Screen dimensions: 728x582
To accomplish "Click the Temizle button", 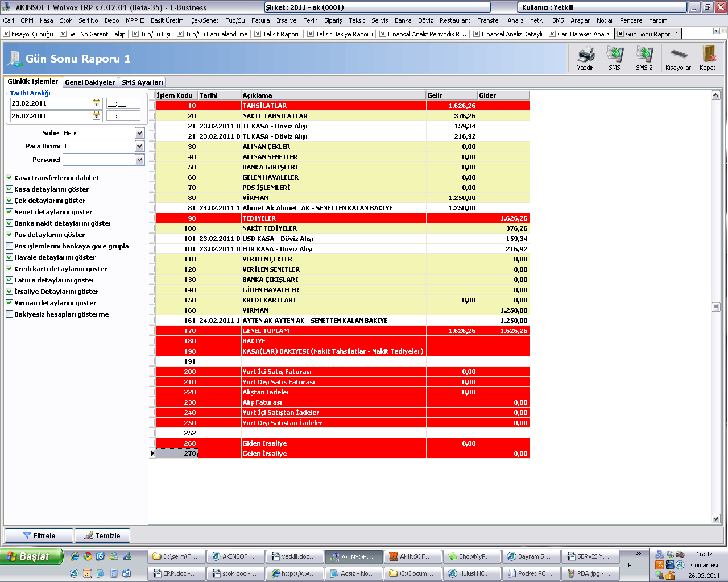I will [x=102, y=535].
